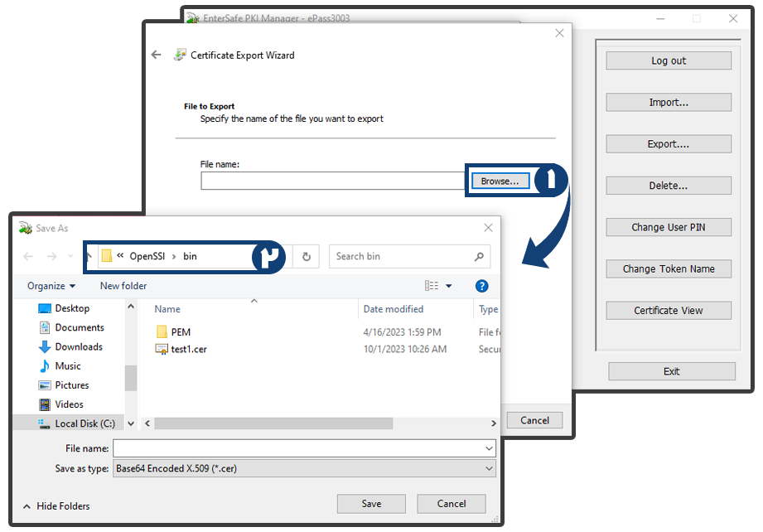Select Desktop in the navigation pane
Image resolution: width=763 pixels, height=532 pixels.
[72, 308]
